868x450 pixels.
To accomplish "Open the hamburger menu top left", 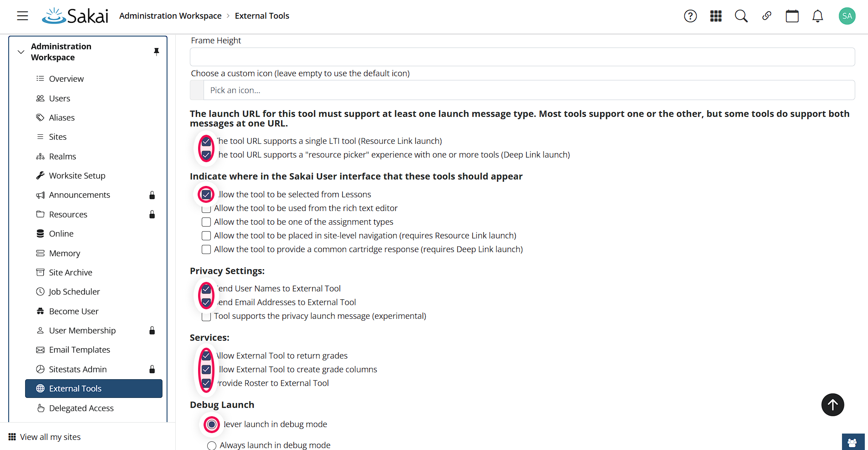I will (x=22, y=16).
